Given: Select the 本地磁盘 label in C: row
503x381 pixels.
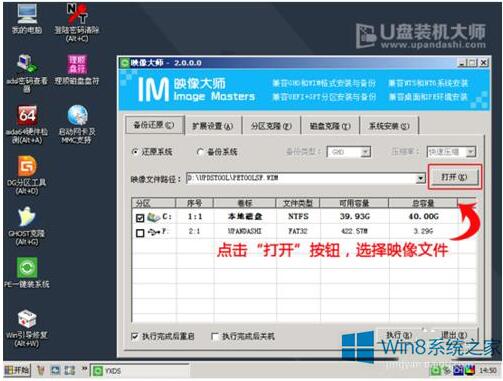Looking at the screenshot, I should (x=245, y=217).
